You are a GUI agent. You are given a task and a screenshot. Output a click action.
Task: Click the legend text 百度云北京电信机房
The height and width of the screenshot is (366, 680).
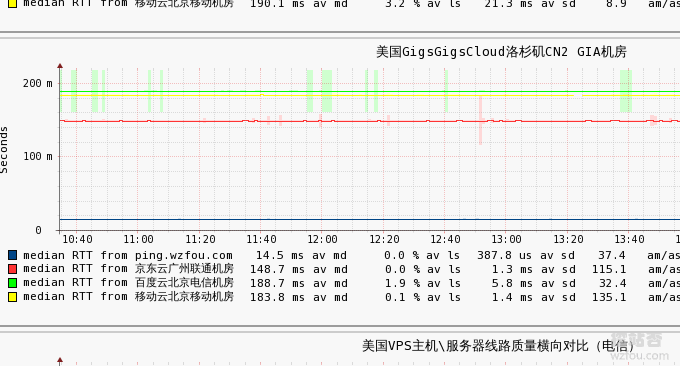184,283
